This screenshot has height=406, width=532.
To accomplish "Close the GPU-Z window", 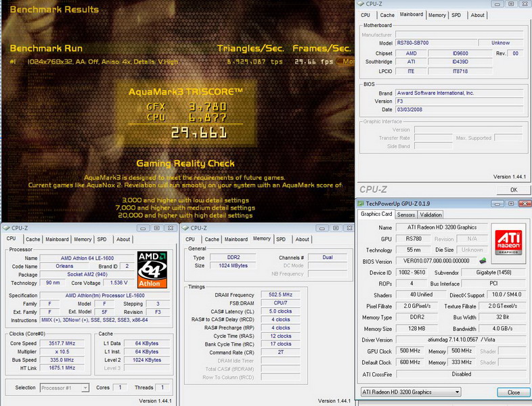I will (x=525, y=204).
